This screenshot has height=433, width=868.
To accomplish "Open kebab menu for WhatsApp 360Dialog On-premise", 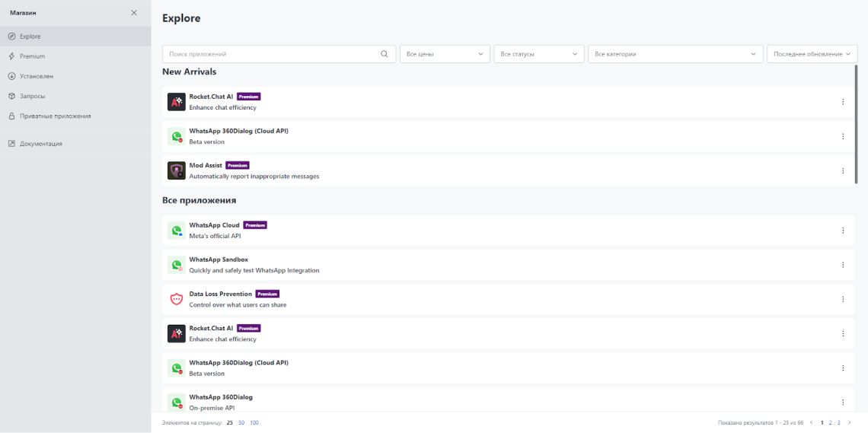I will point(843,402).
